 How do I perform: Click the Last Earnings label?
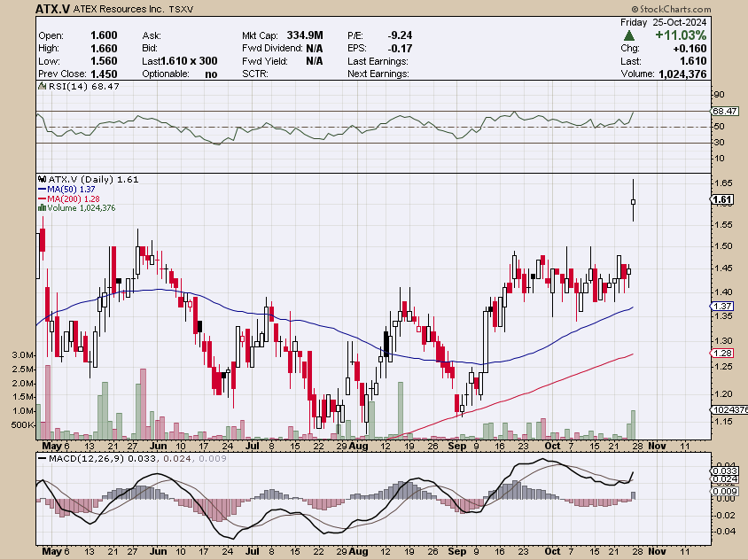point(378,61)
